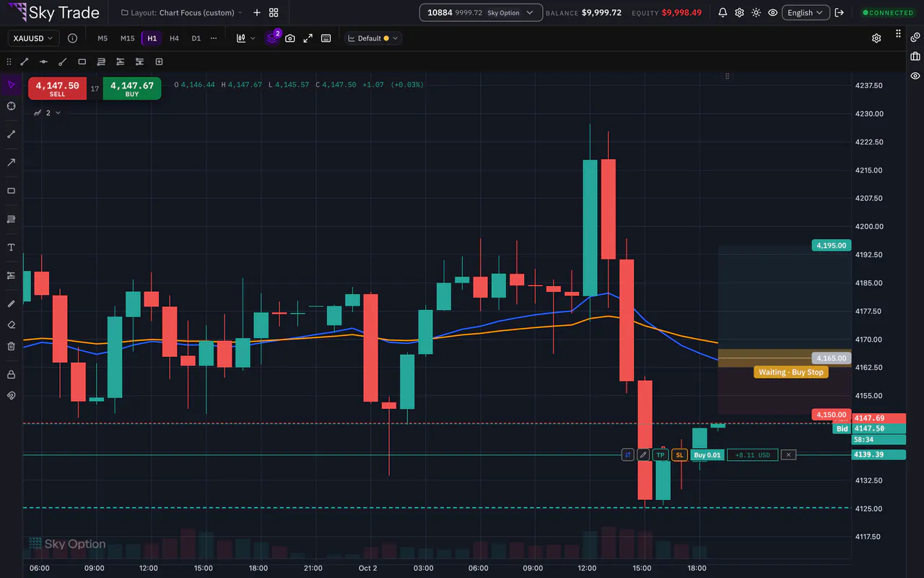The height and width of the screenshot is (578, 924).
Task: Close the Buy 0.01 position with X
Action: click(x=788, y=455)
